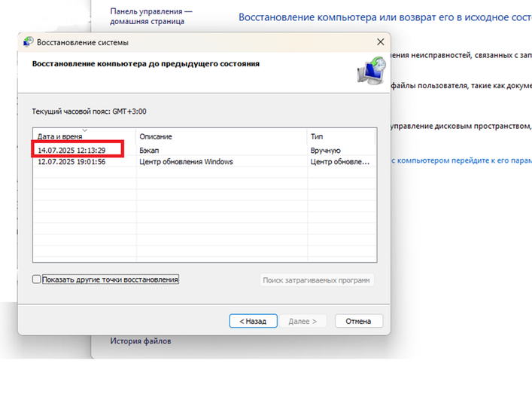Click link about going to computer parameters
The height and width of the screenshot is (400, 532).
pos(461,160)
